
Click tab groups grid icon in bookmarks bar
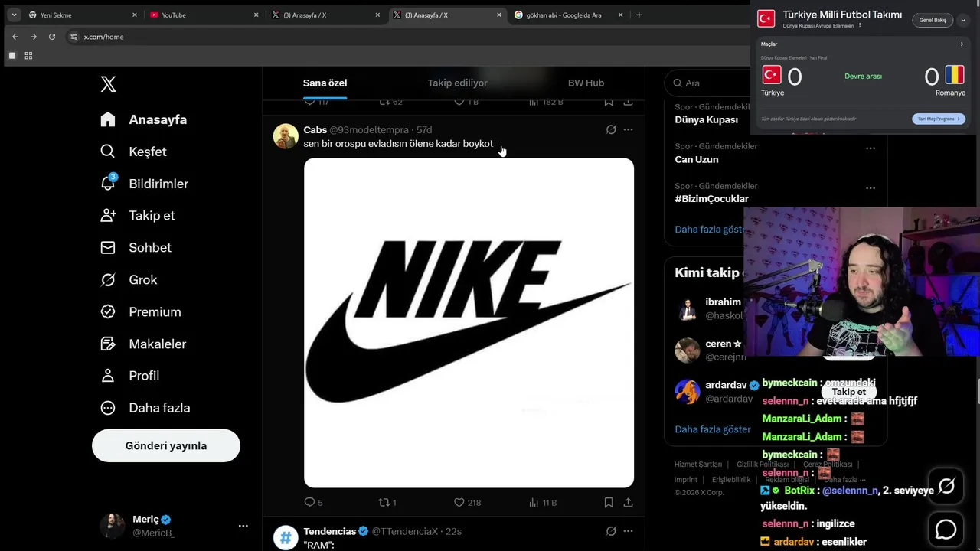pos(28,56)
